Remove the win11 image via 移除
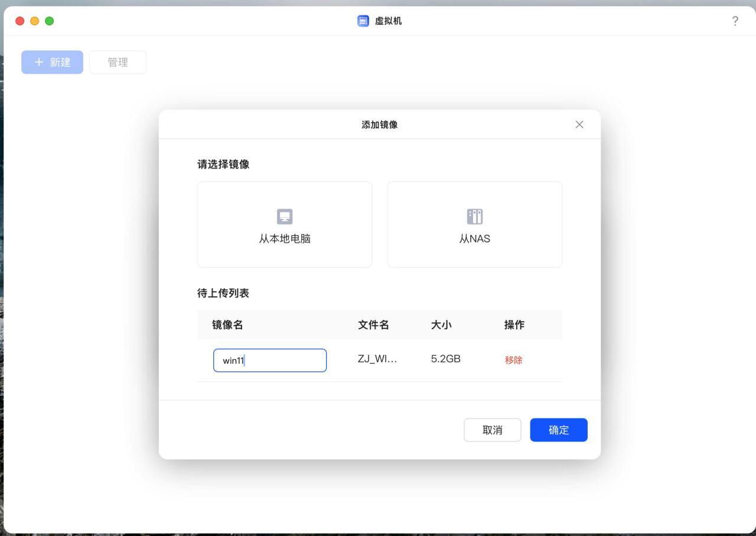Screen dimensions: 756x536 point(514,360)
